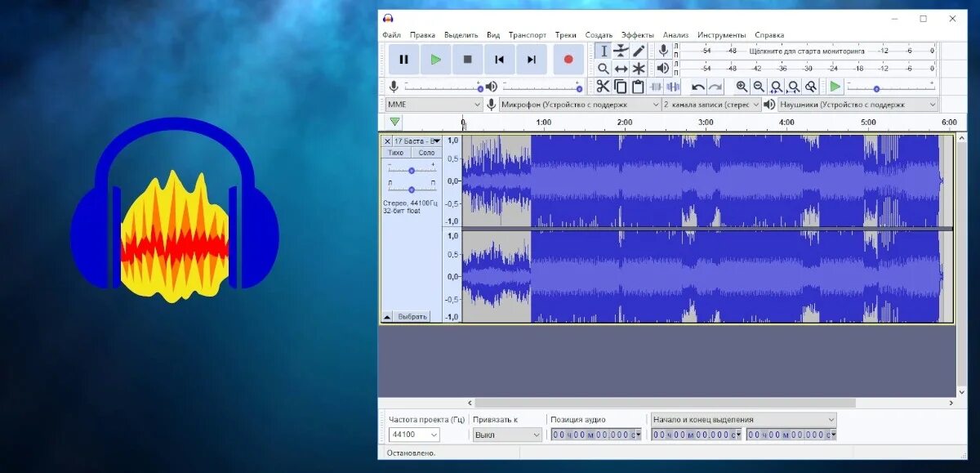Open the Правка menu
The image size is (980, 473).
pyautogui.click(x=422, y=35)
